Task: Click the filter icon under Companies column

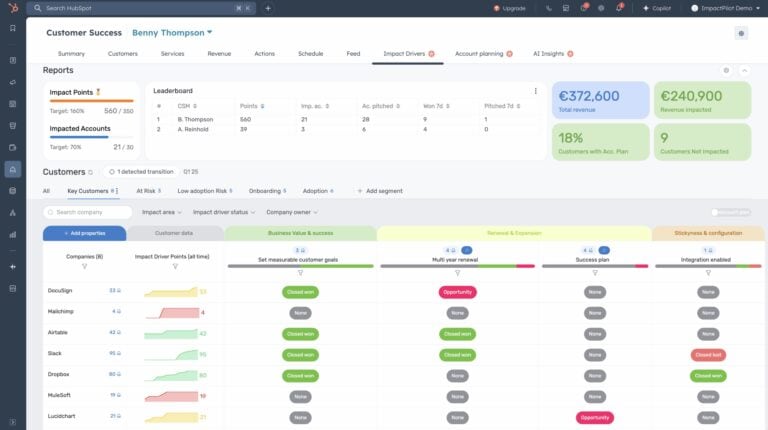Action: 84,266
